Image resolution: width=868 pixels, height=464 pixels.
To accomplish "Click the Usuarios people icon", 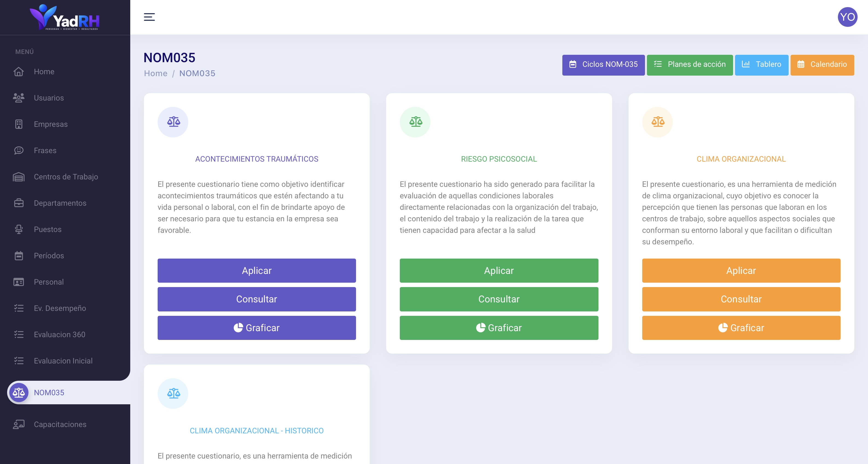I will pos(19,98).
